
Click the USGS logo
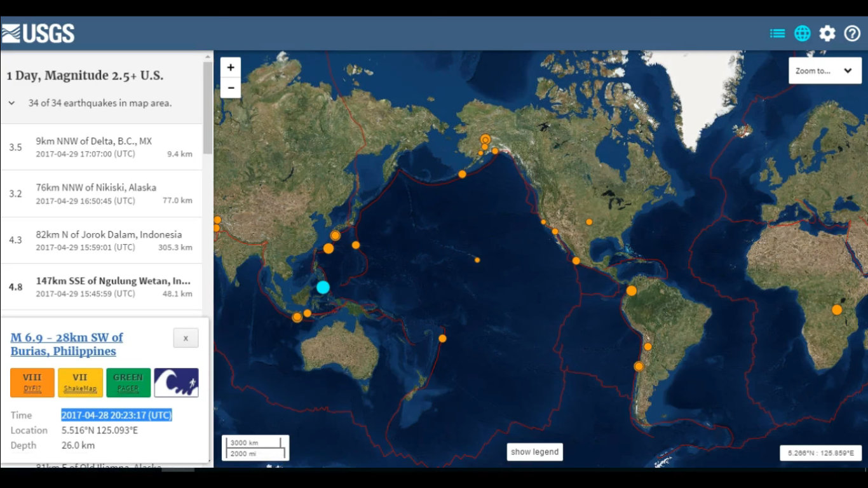(39, 32)
